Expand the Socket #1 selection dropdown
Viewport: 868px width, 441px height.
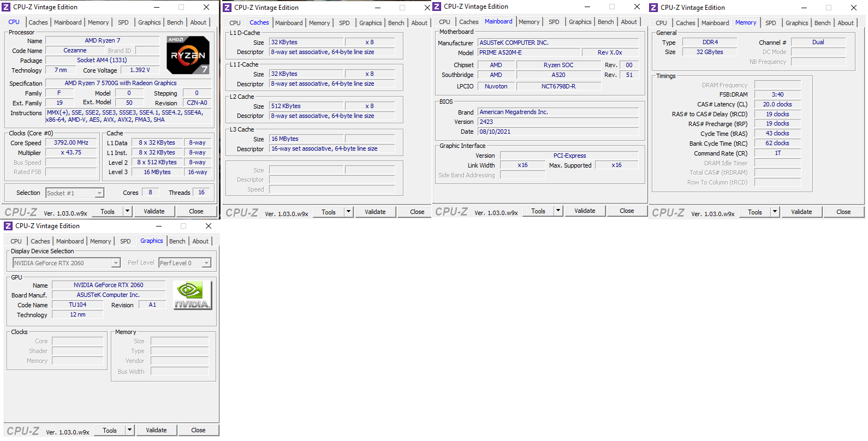click(x=99, y=193)
